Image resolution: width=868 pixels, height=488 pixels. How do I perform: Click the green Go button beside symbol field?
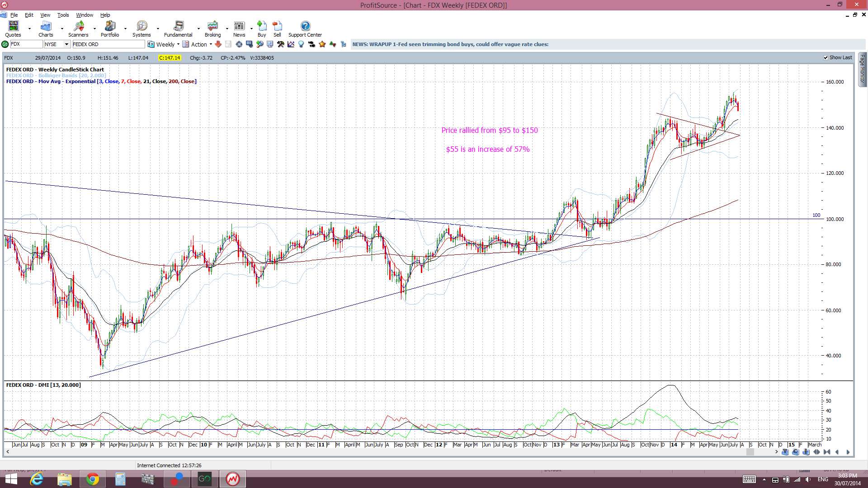[x=5, y=44]
